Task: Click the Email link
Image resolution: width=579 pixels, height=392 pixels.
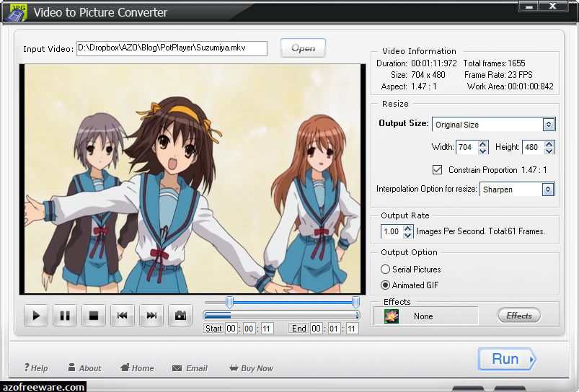Action: (x=190, y=368)
